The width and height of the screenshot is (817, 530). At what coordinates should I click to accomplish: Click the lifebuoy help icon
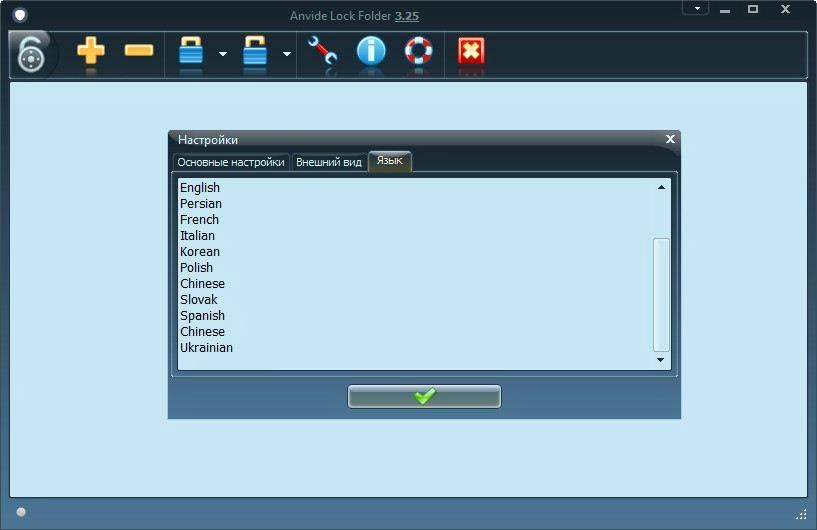click(418, 51)
